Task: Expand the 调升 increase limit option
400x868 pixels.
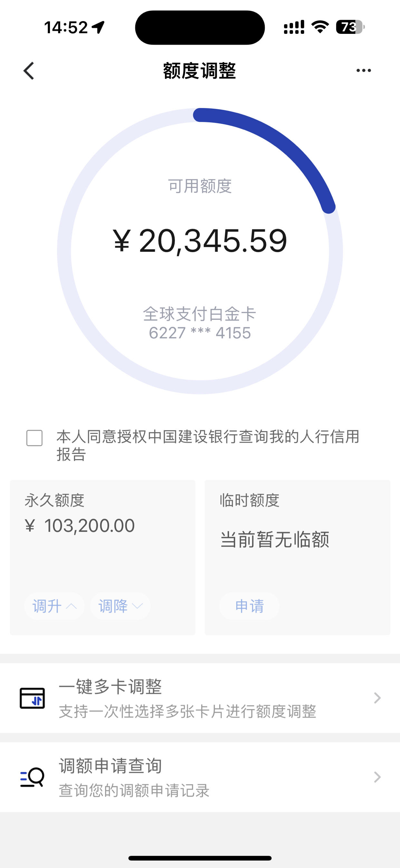Action: tap(54, 606)
